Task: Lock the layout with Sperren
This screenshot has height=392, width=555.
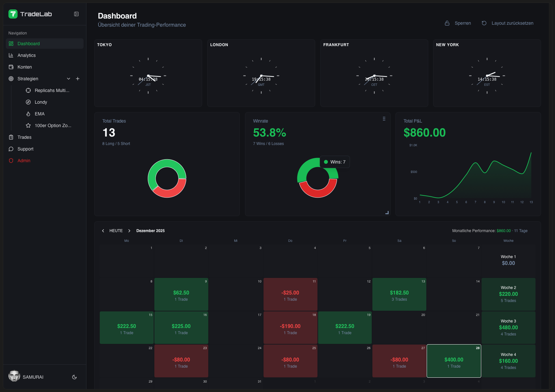Action: (458, 23)
